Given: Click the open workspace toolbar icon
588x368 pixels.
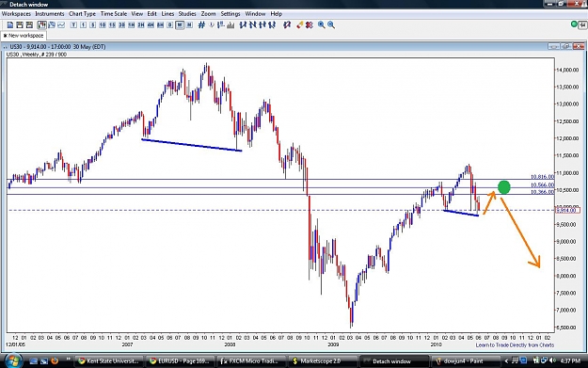Looking at the screenshot, I should [x=20, y=25].
